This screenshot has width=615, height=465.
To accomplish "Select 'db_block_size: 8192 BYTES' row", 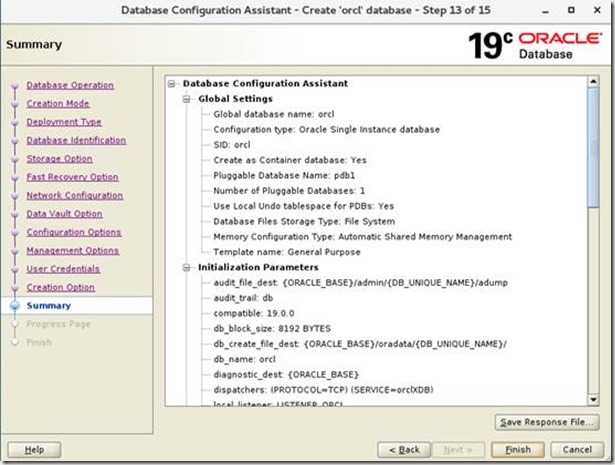I will coord(272,329).
